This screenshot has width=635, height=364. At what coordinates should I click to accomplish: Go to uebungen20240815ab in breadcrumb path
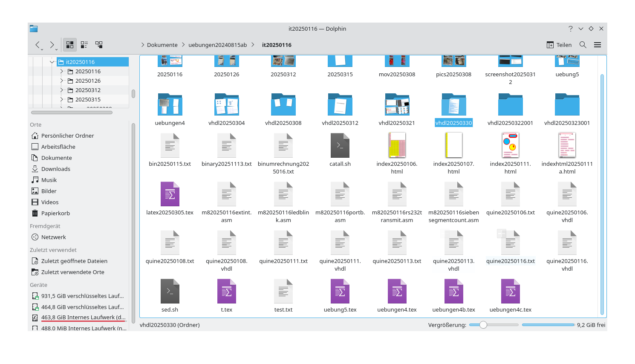click(x=217, y=45)
